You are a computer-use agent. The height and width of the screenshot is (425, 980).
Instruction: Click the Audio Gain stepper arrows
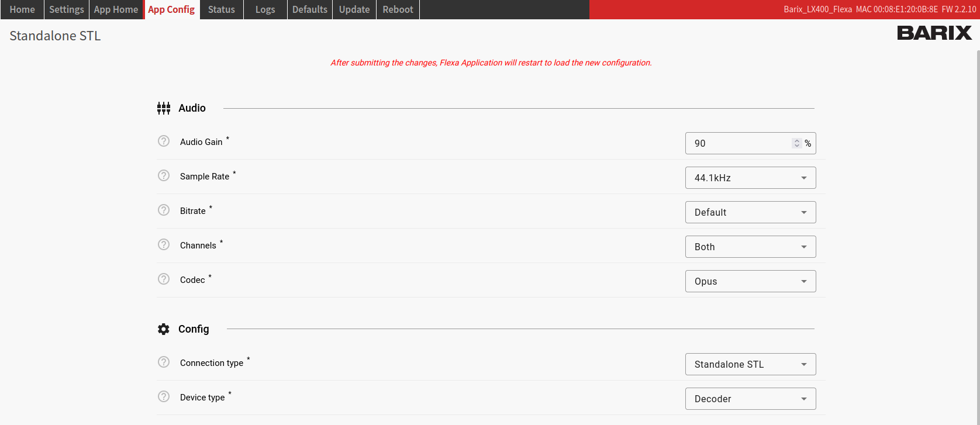[796, 143]
